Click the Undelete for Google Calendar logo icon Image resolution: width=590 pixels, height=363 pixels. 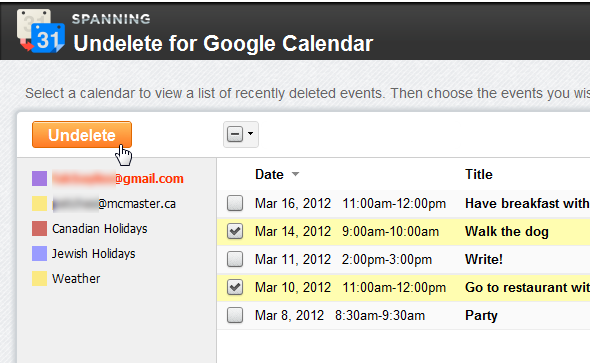(x=41, y=31)
